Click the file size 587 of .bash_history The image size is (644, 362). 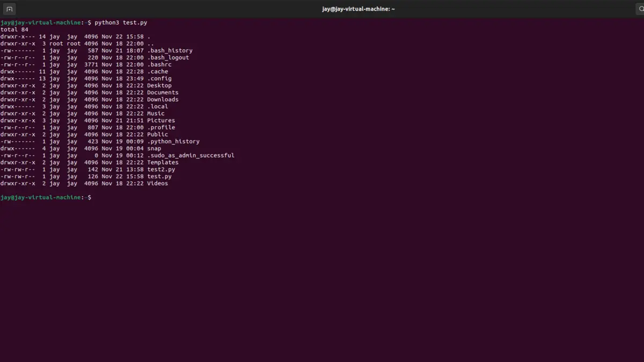[93, 50]
